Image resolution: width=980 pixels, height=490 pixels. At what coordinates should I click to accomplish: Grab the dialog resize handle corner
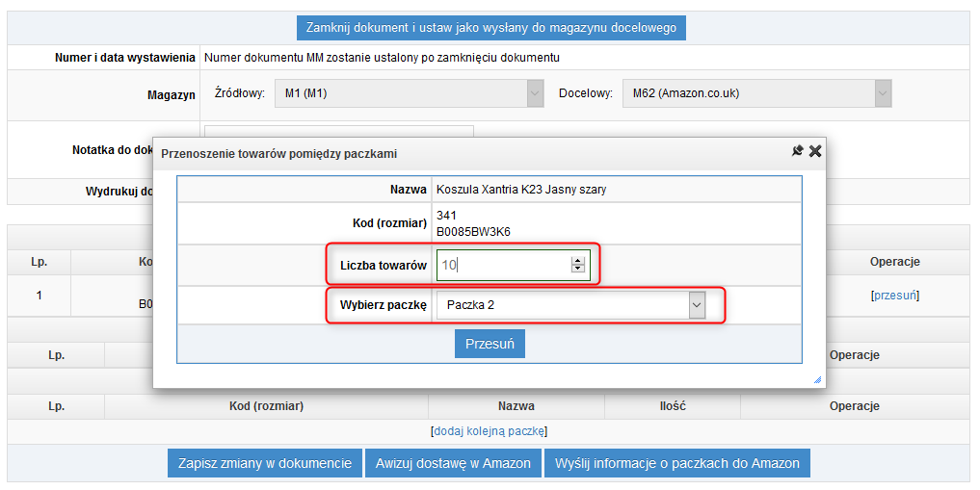click(x=817, y=380)
